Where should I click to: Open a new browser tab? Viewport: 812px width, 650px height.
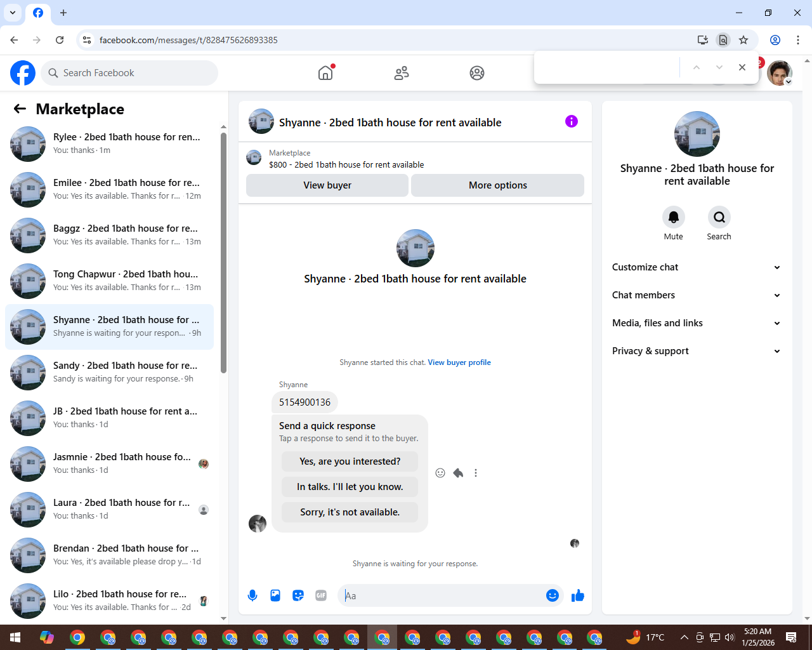tap(63, 13)
